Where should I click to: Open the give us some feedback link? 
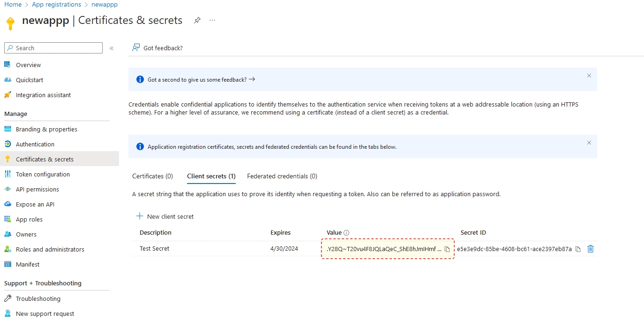[201, 80]
